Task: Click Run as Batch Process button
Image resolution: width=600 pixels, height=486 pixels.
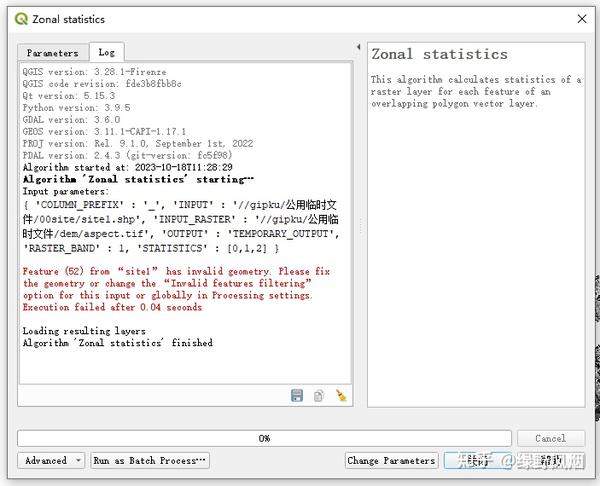Action: 150,460
